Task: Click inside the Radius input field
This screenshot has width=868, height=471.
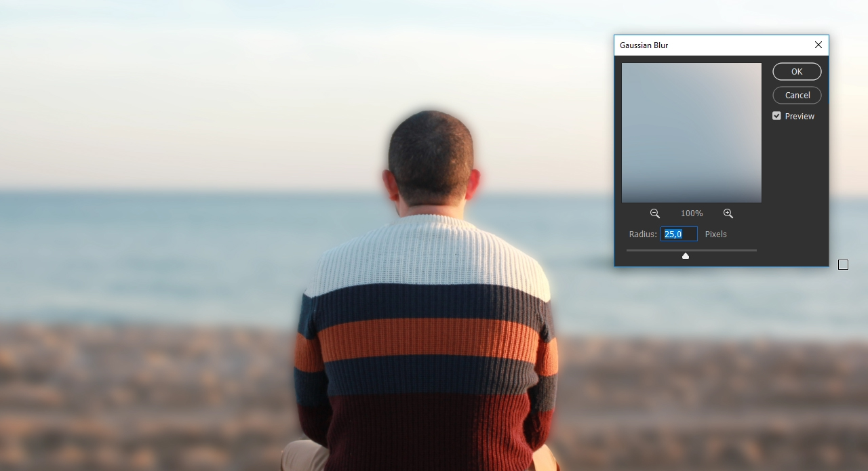Action: [x=679, y=234]
